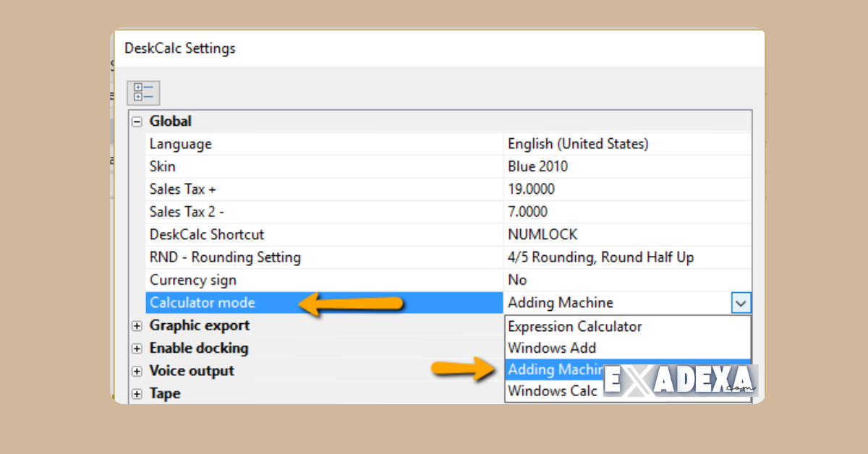This screenshot has width=868, height=454.
Task: Choose Windows Add calculator mode
Action: coord(552,348)
